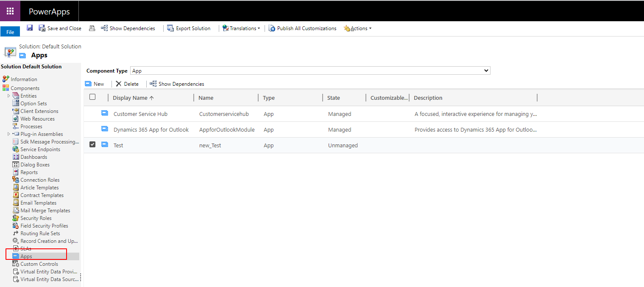Viewport: 644px width, 287px height.
Task: Open Custom Controls tree item
Action: [x=39, y=264]
